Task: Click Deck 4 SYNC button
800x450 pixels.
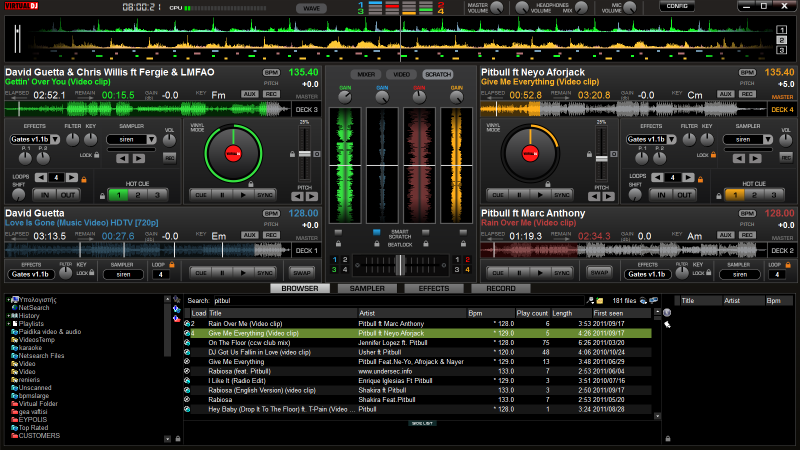Action: point(562,195)
